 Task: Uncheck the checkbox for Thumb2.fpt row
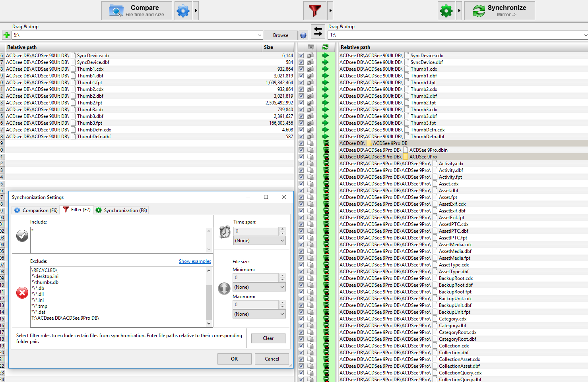pyautogui.click(x=301, y=103)
